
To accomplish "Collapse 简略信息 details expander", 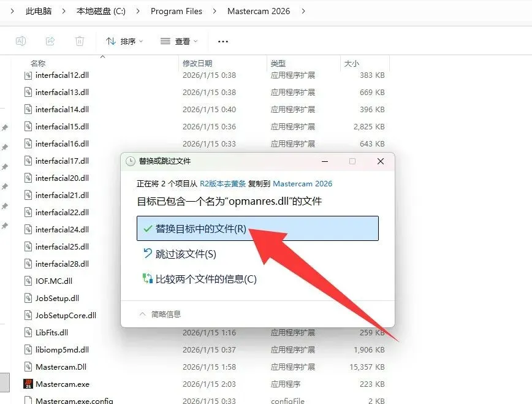I will coord(160,314).
